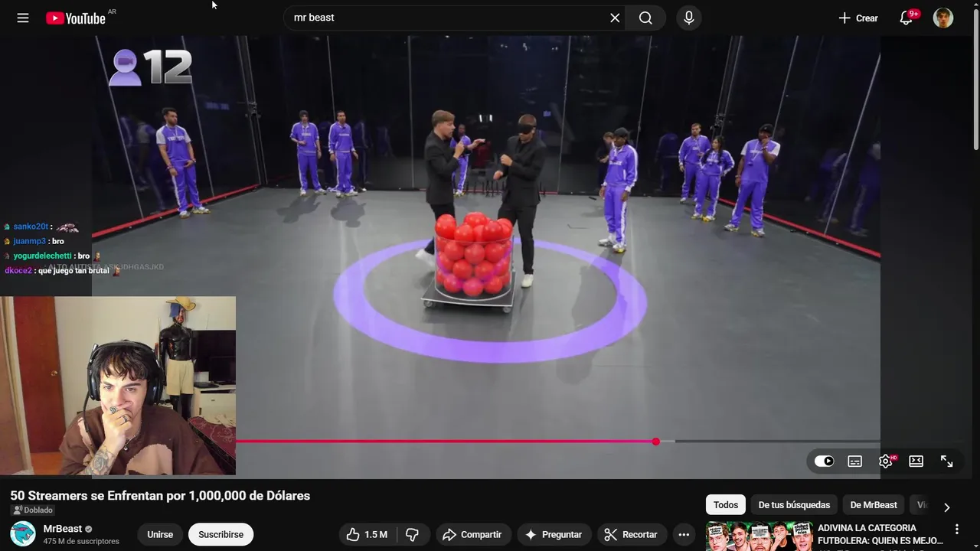Toggle subtitles on the player

(x=855, y=461)
